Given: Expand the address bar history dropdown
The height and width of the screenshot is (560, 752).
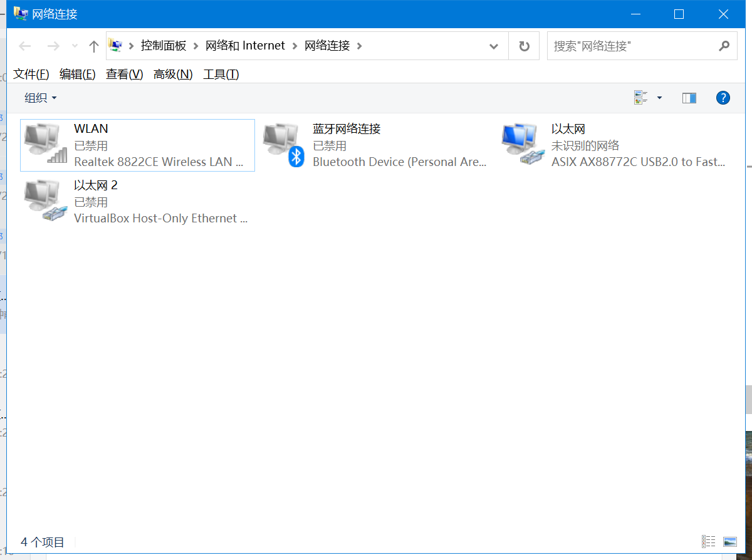Looking at the screenshot, I should (494, 46).
